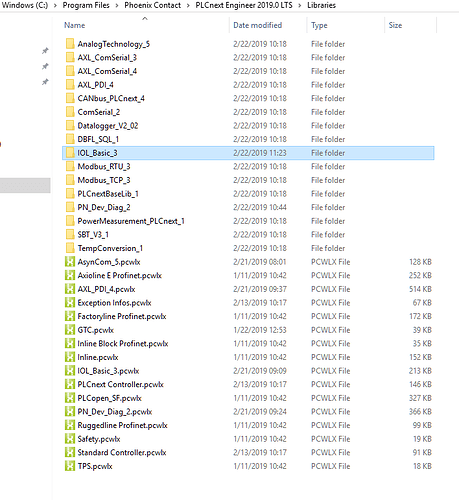This screenshot has height=500, width=459.
Task: Click the Inline.pcwlx file icon
Action: (x=70, y=357)
